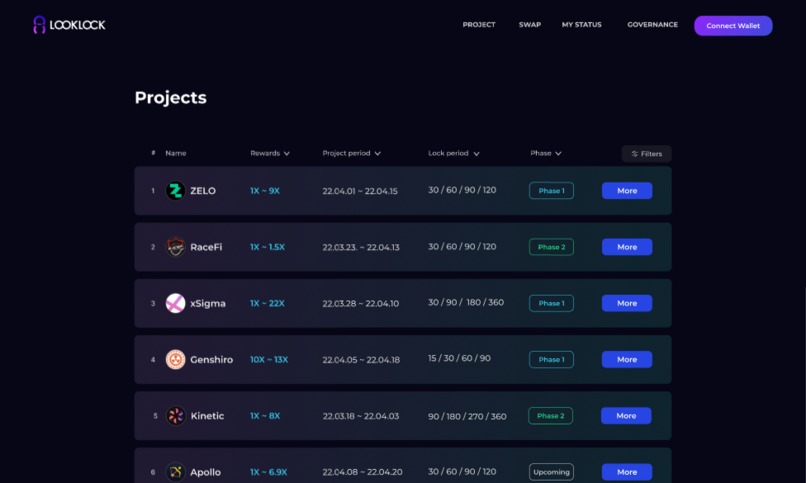Click period 22.03.18 ~ 22.04.03
This screenshot has height=483, width=806.
[x=361, y=416]
